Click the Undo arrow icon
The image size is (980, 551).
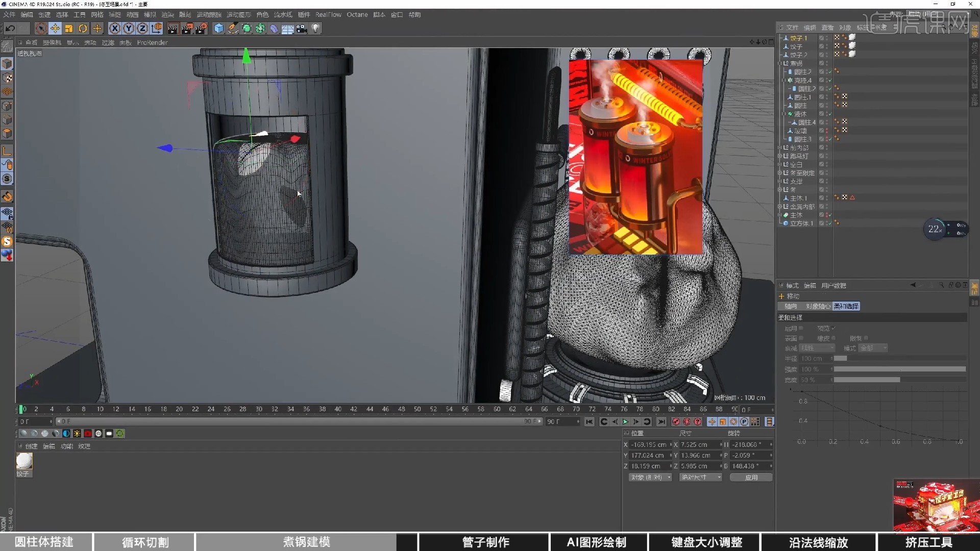[x=10, y=29]
